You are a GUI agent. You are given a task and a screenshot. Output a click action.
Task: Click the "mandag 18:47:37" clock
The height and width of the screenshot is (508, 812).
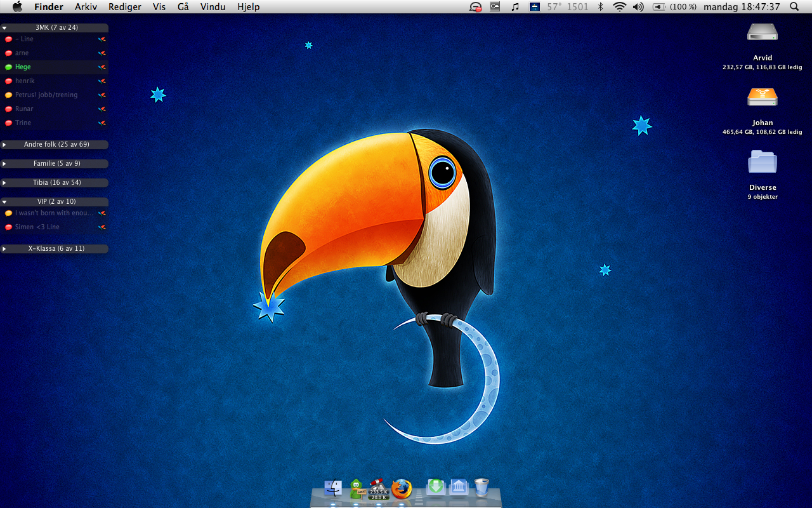(x=742, y=7)
